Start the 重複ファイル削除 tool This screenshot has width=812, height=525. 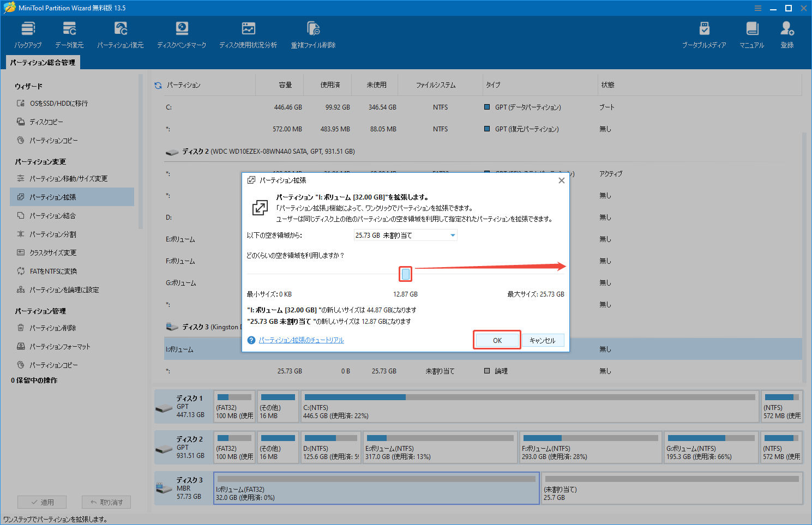pos(312,34)
